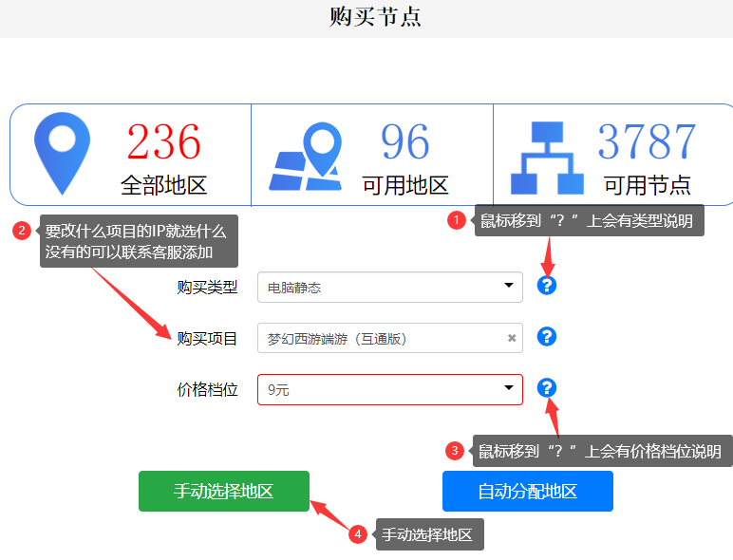Clear the 购买项目 field with the x icon
Image resolution: width=733 pixels, height=560 pixels.
[x=512, y=338]
